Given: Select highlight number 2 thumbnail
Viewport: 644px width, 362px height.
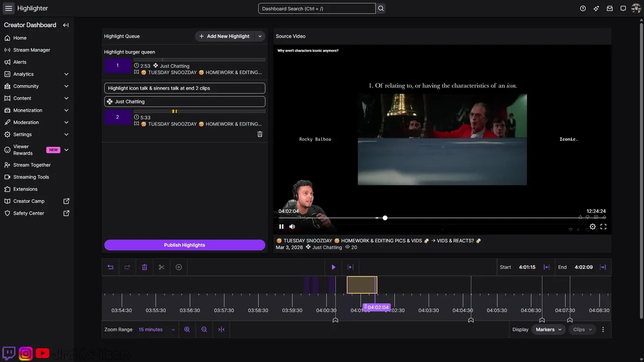Looking at the screenshot, I should (118, 117).
